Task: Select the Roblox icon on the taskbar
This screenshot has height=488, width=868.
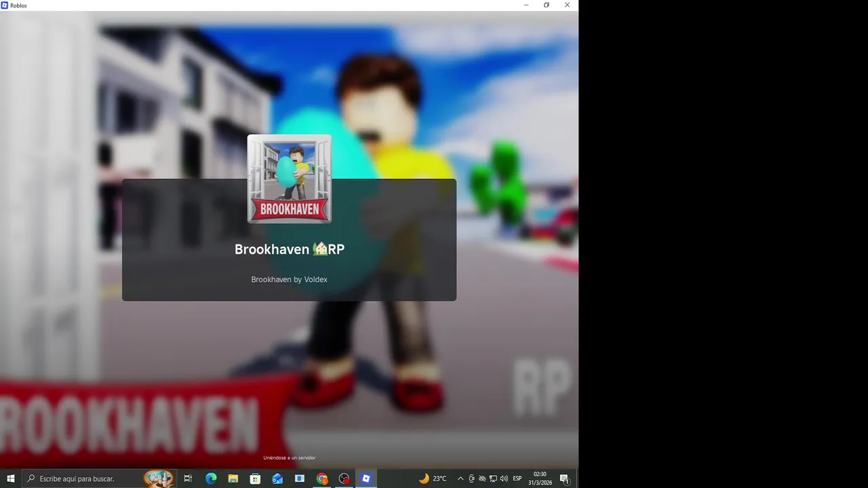Action: click(x=366, y=479)
